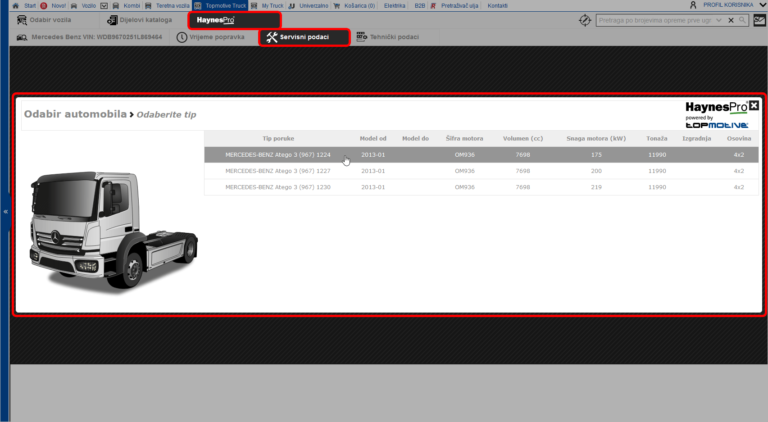Click the Šifra motora column header
This screenshot has height=422, width=768.
(464, 139)
